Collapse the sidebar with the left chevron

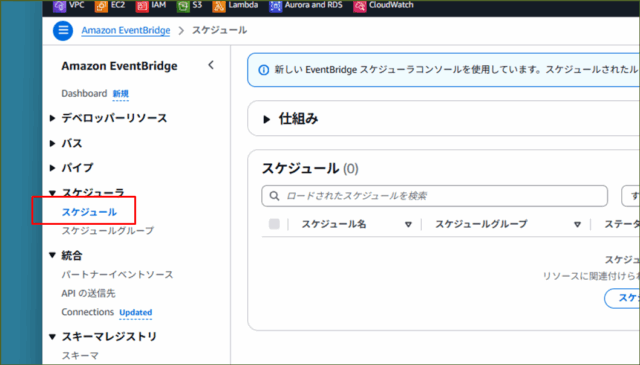(x=211, y=65)
